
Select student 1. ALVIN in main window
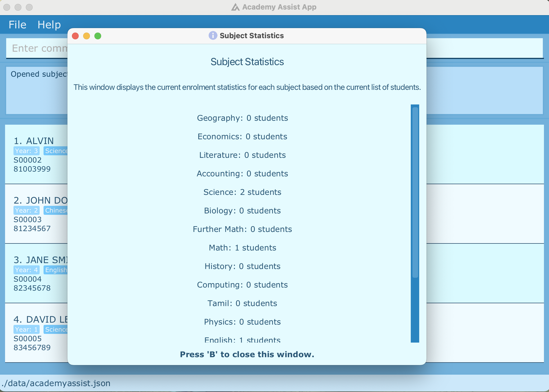pos(36,154)
